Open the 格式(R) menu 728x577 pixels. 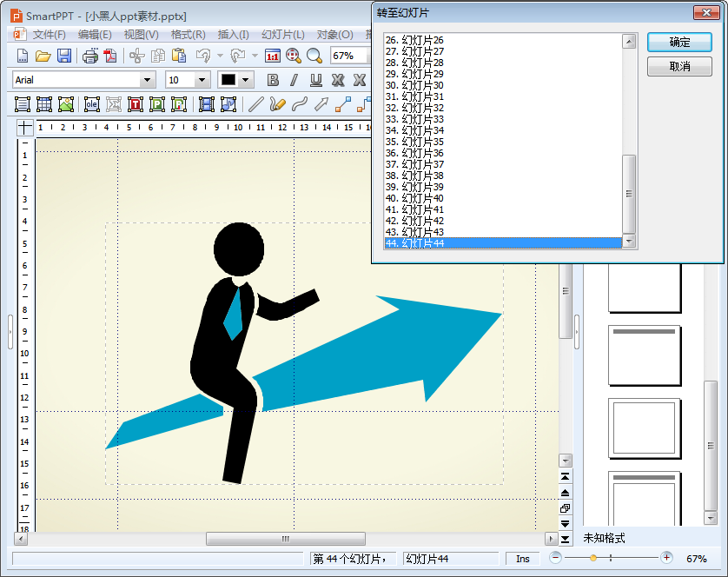188,35
